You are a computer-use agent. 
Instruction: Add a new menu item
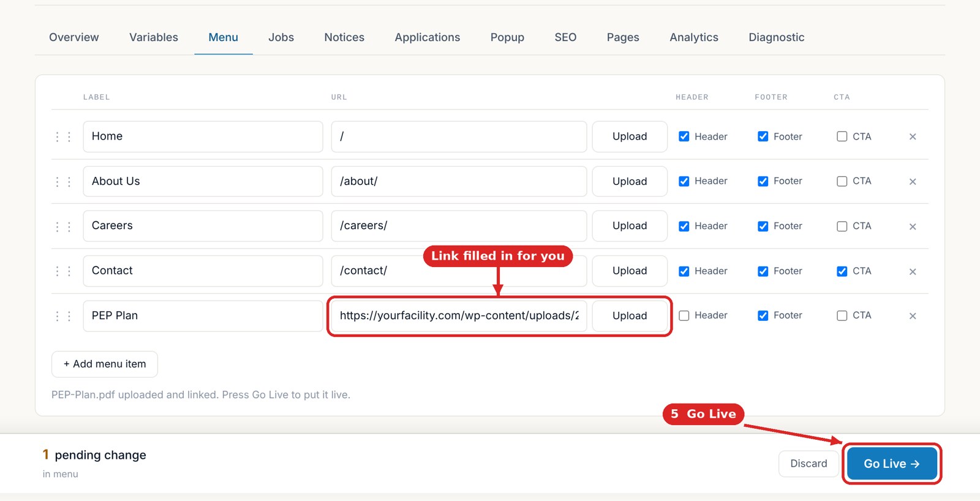pyautogui.click(x=105, y=364)
